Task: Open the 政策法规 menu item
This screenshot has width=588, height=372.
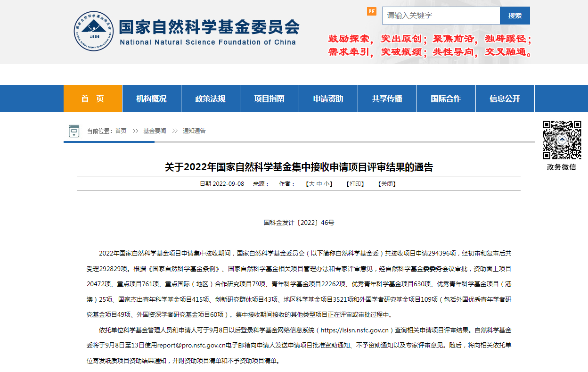Action: [211, 99]
